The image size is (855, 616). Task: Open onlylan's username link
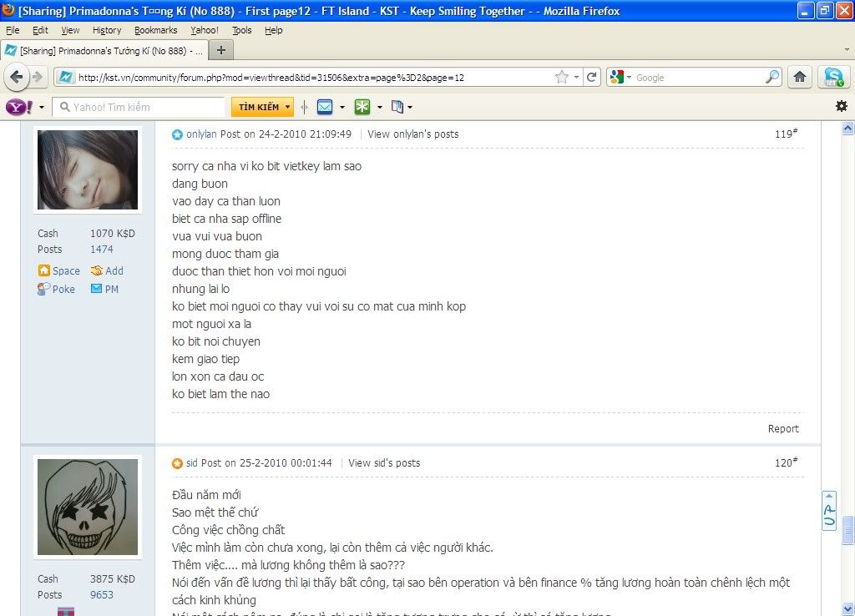point(201,134)
